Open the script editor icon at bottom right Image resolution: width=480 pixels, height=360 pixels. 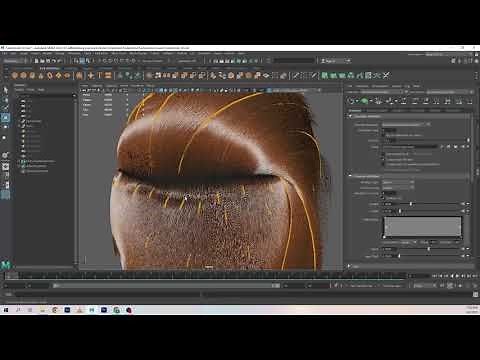point(476,294)
